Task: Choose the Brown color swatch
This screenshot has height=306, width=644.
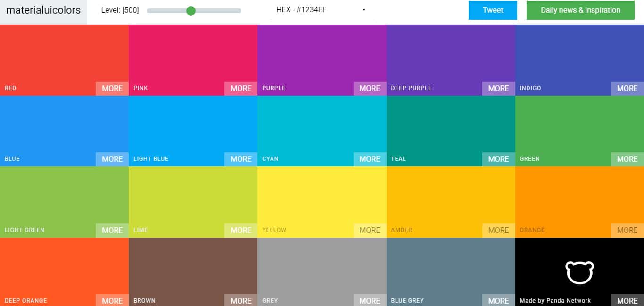Action: (193, 272)
